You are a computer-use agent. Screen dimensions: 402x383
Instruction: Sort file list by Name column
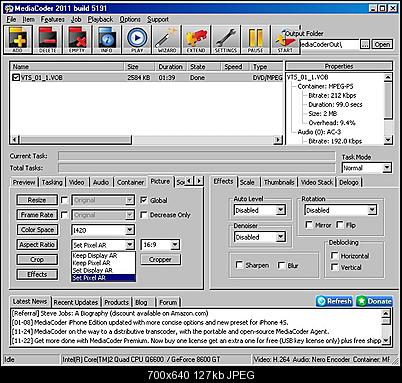67,67
